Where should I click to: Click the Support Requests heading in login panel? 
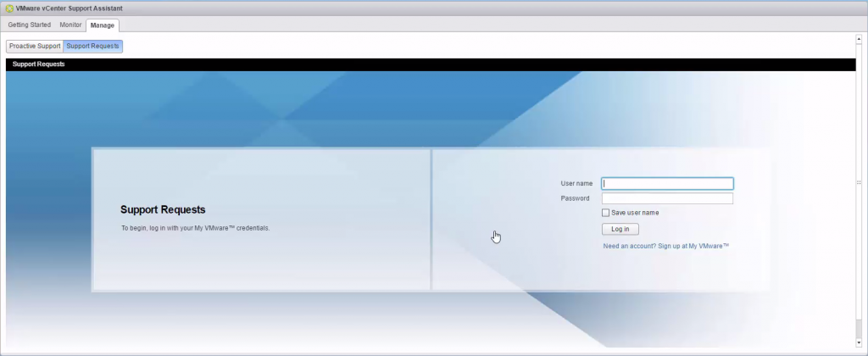tap(163, 209)
